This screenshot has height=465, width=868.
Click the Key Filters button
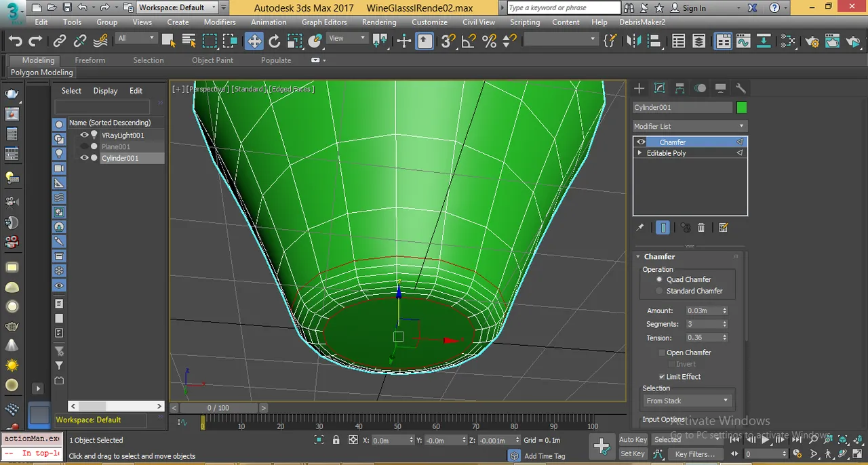695,454
